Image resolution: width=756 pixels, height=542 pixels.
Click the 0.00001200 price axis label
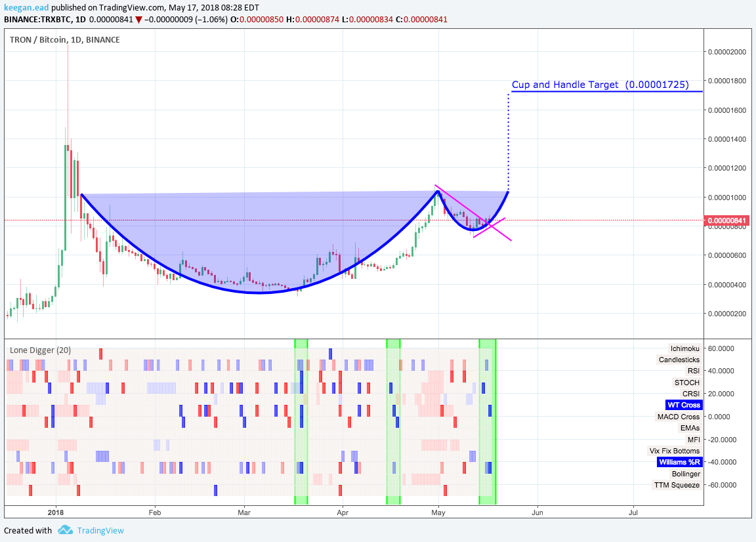[x=727, y=168]
